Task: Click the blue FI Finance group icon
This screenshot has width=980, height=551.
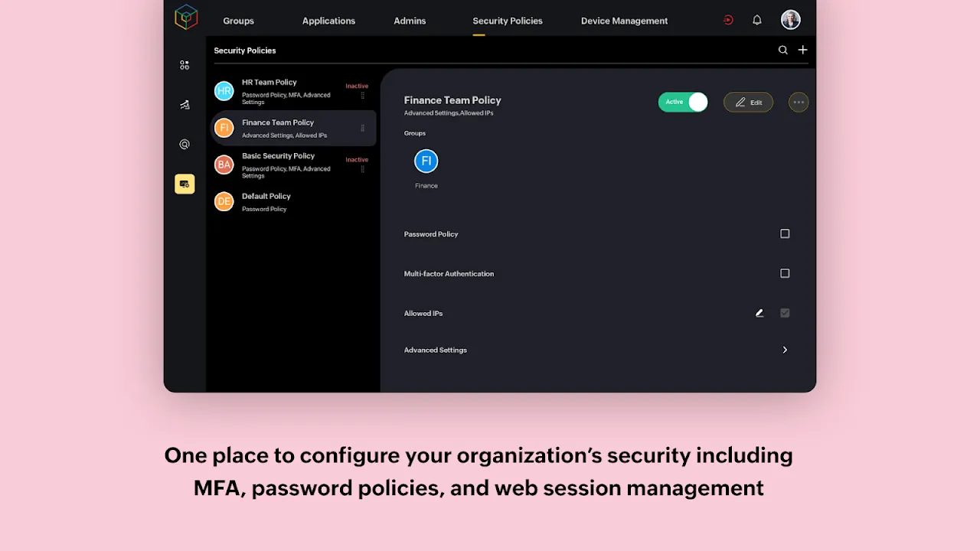Action: tap(426, 161)
